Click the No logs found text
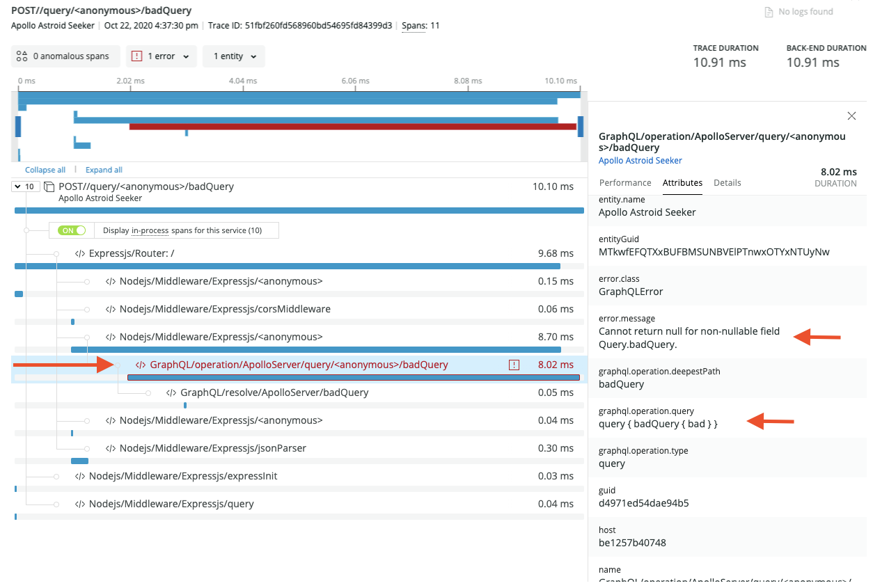The image size is (873, 588). point(805,12)
